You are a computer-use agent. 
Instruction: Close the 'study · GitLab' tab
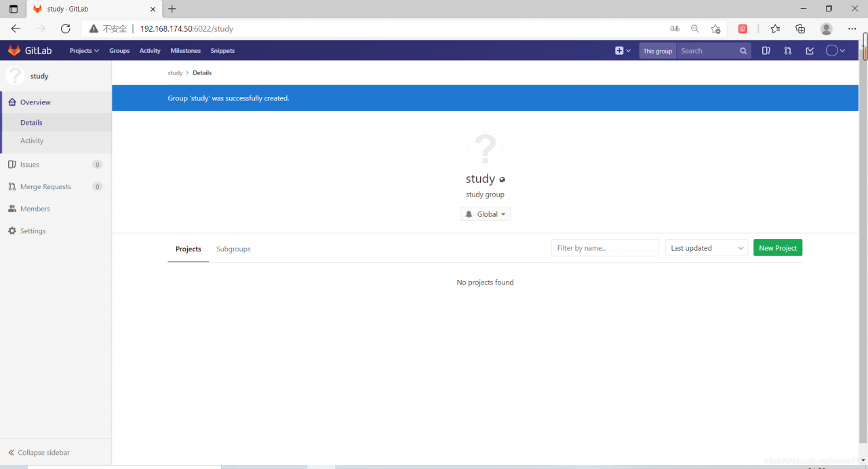pyautogui.click(x=153, y=9)
